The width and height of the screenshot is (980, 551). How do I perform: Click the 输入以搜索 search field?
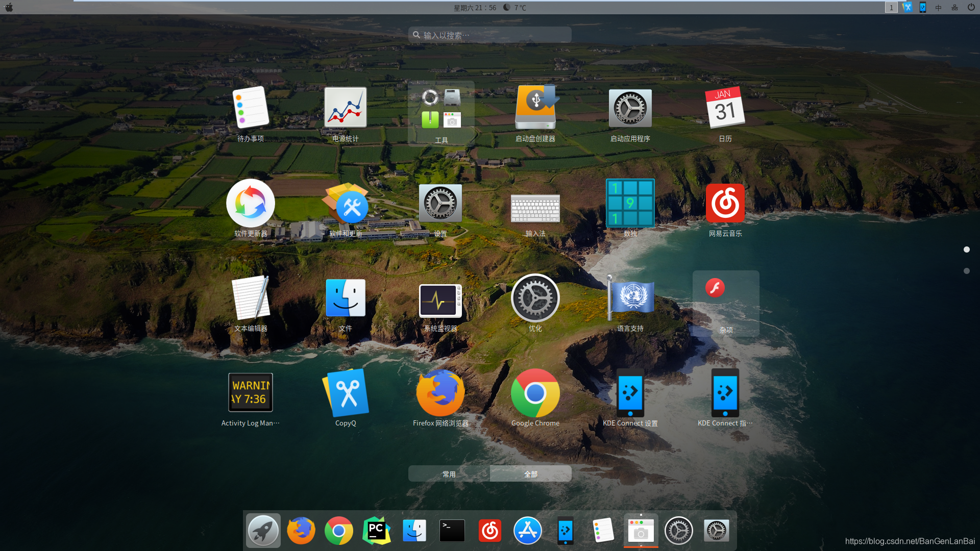(490, 35)
